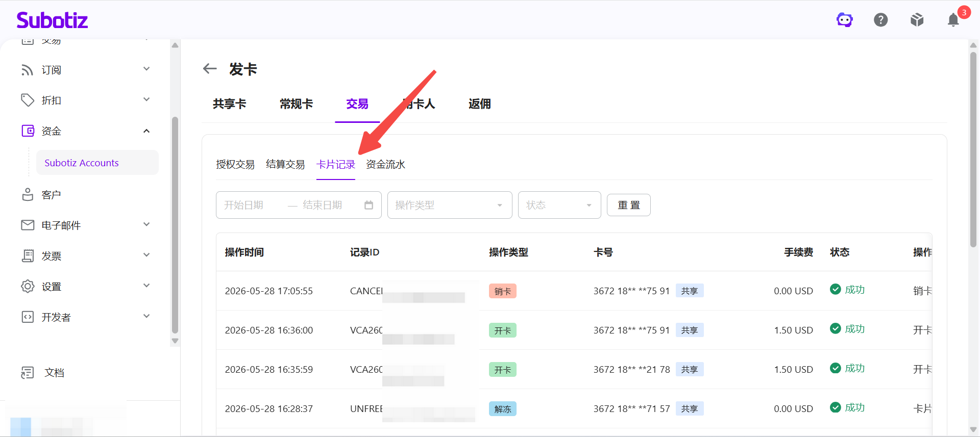Image resolution: width=980 pixels, height=437 pixels.
Task: Select the 交易 tab
Action: [357, 104]
